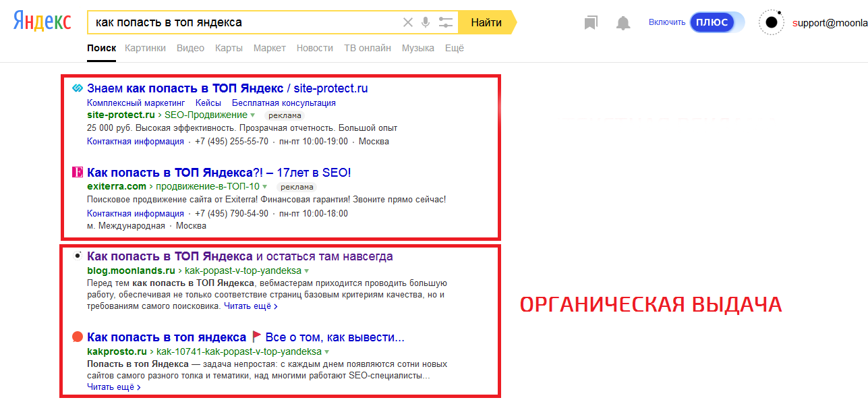Open the Бесплатная консультация sitelink
This screenshot has width=868, height=400.
point(284,103)
